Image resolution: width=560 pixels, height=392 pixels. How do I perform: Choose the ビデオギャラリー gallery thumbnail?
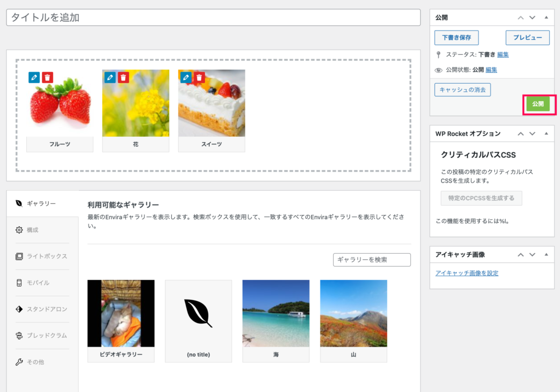[x=121, y=313]
